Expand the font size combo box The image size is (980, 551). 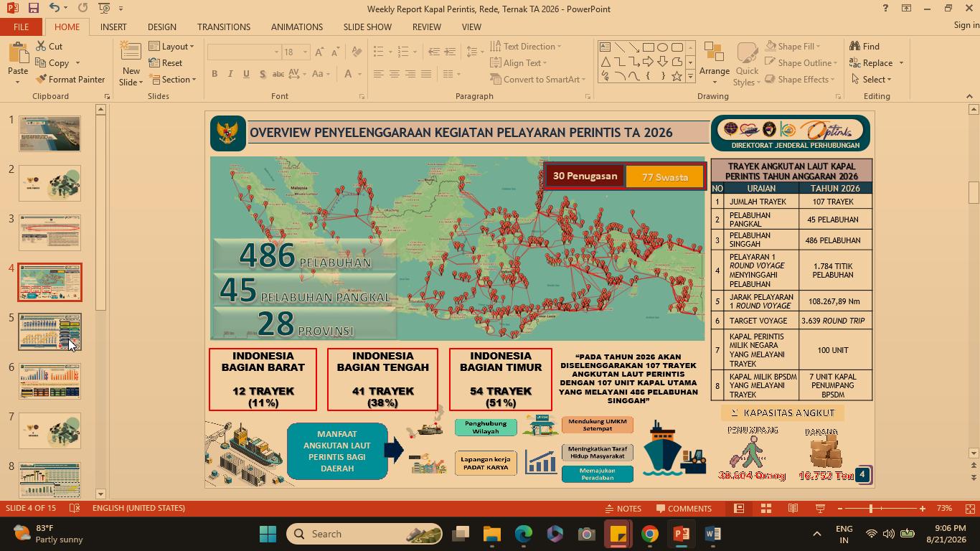[305, 52]
